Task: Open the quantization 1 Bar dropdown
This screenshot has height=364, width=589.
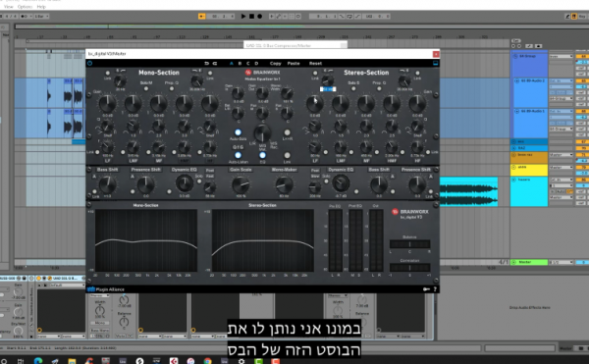Action: tap(41, 16)
